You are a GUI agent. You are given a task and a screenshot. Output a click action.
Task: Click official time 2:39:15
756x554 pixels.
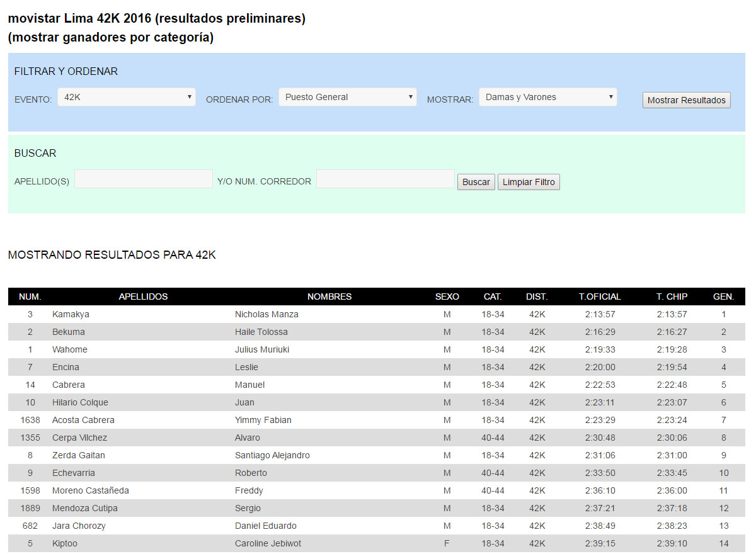tap(600, 543)
